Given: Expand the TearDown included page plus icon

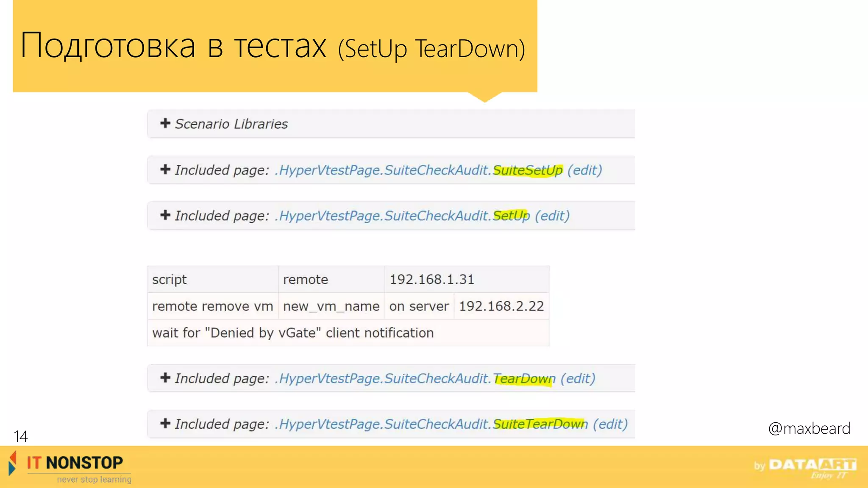Looking at the screenshot, I should (x=165, y=378).
